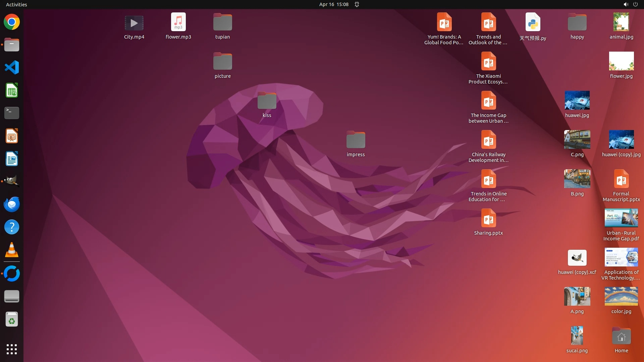The width and height of the screenshot is (644, 362).
Task: Select the impress folder on desktop
Action: click(356, 140)
